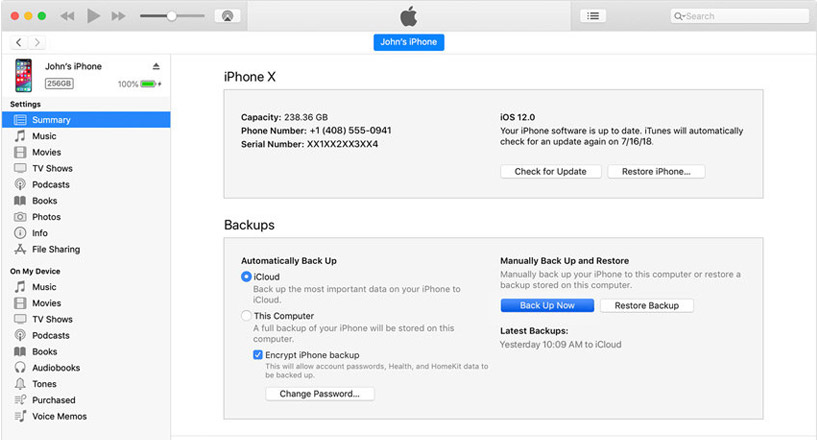The height and width of the screenshot is (440, 818).
Task: Click the Voice Memos icon
Action: 20,416
